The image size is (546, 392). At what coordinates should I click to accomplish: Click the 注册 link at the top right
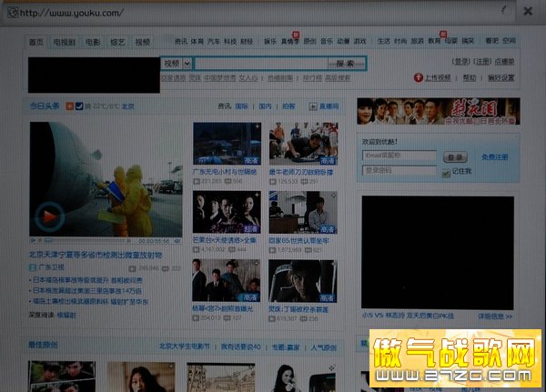[x=482, y=62]
